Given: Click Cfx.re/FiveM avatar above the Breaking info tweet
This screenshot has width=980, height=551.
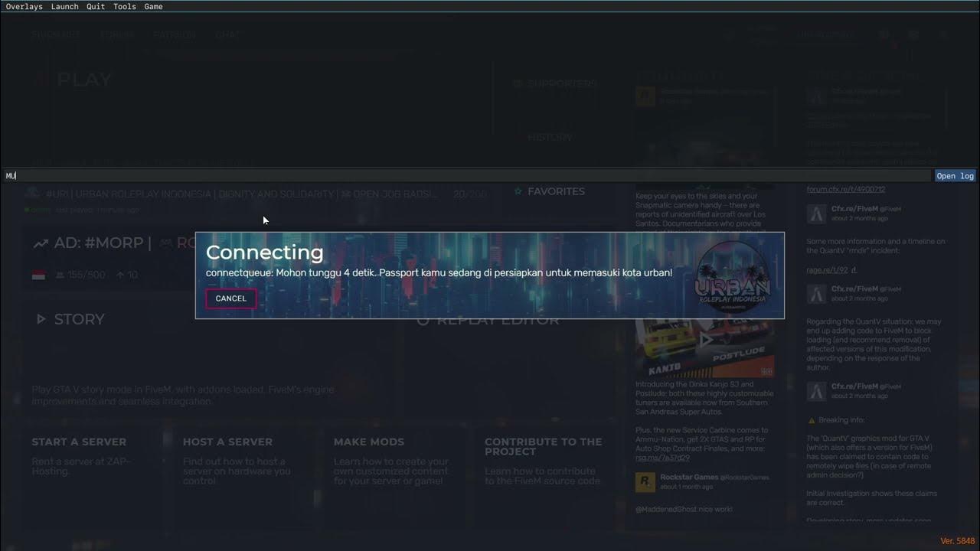Looking at the screenshot, I should 817,391.
